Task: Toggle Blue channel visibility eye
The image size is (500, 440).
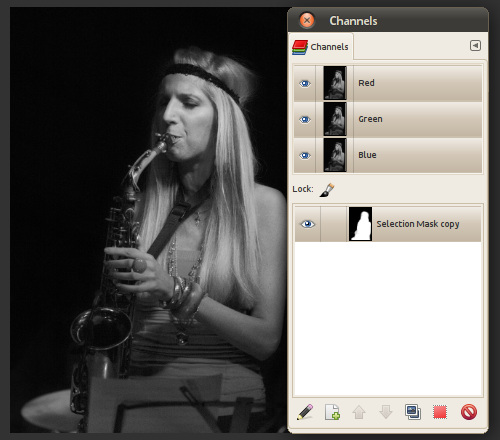Action: [x=305, y=155]
